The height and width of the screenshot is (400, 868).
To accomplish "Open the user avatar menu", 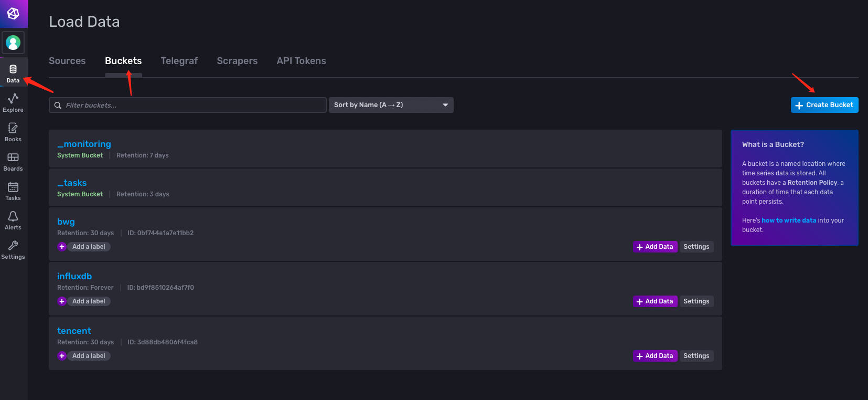I will click(x=13, y=43).
